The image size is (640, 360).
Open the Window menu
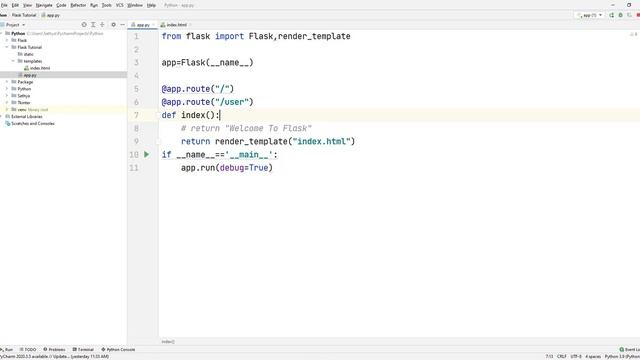pyautogui.click(x=135, y=5)
